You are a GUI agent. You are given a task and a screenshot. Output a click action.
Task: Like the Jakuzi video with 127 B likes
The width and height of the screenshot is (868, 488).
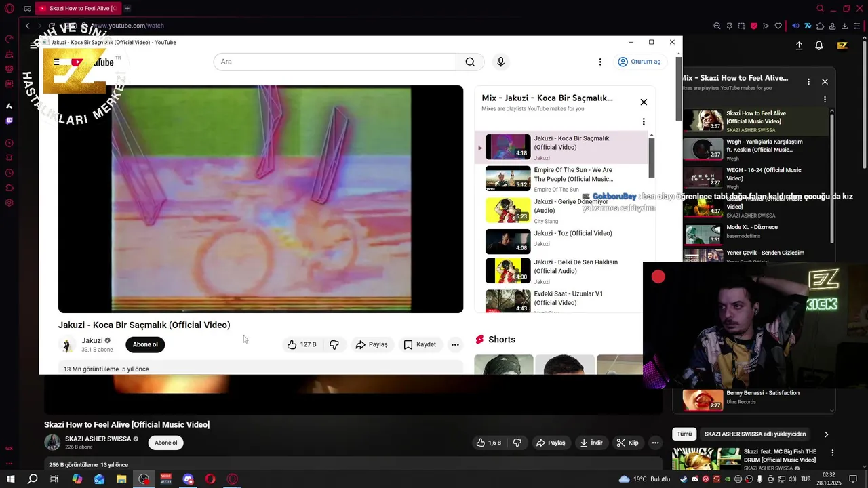point(302,344)
